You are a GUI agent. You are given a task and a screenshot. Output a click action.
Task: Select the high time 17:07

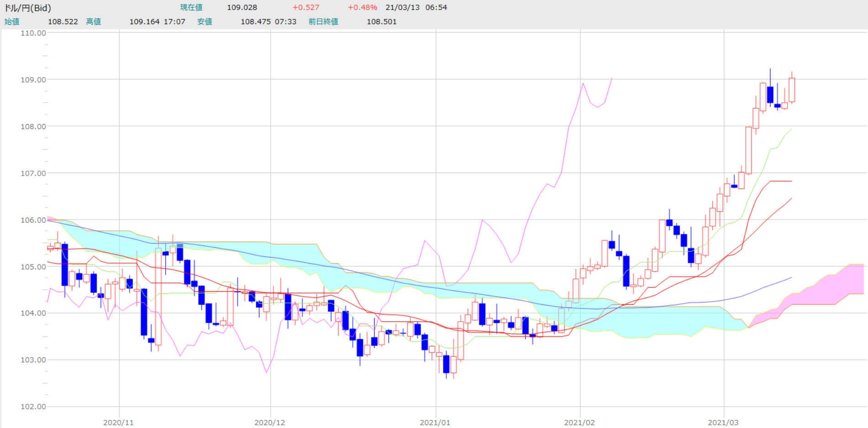[x=175, y=21]
